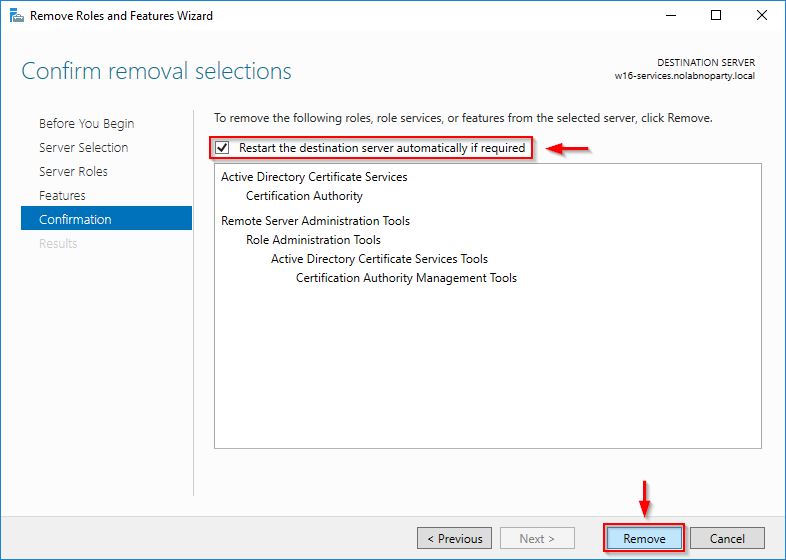Minimize the wizard window

click(671, 16)
